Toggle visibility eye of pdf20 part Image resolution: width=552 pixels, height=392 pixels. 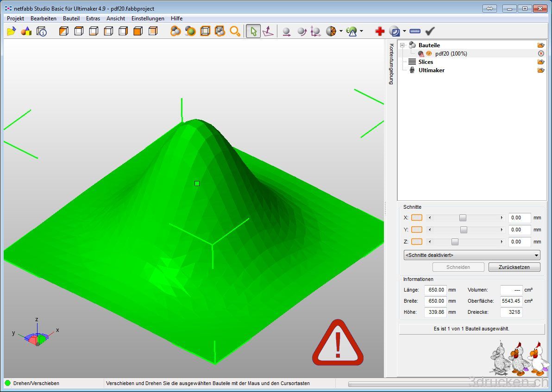[x=429, y=54]
